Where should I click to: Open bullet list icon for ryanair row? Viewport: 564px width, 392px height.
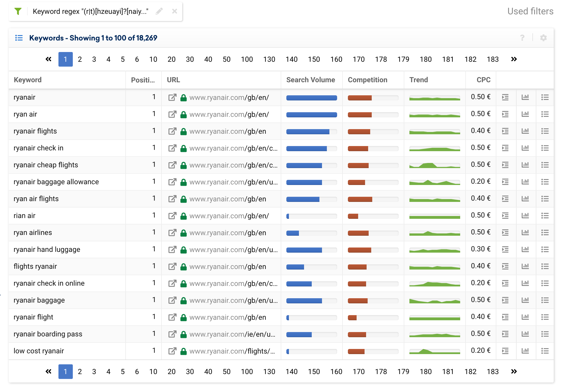tap(545, 97)
